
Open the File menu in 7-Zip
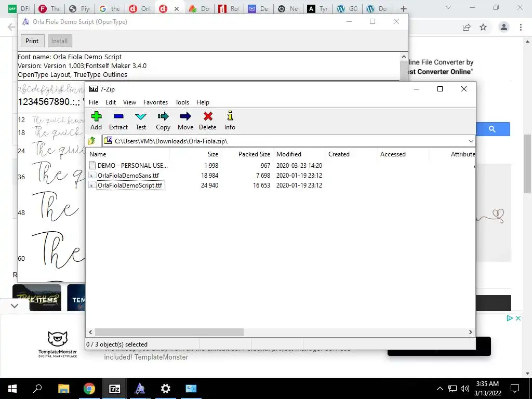coord(94,102)
